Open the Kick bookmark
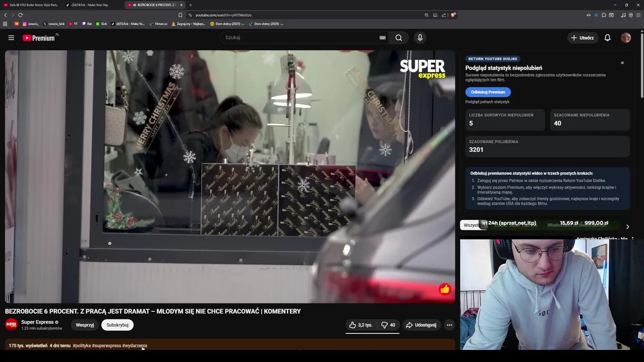This screenshot has width=644, height=362. [101, 24]
